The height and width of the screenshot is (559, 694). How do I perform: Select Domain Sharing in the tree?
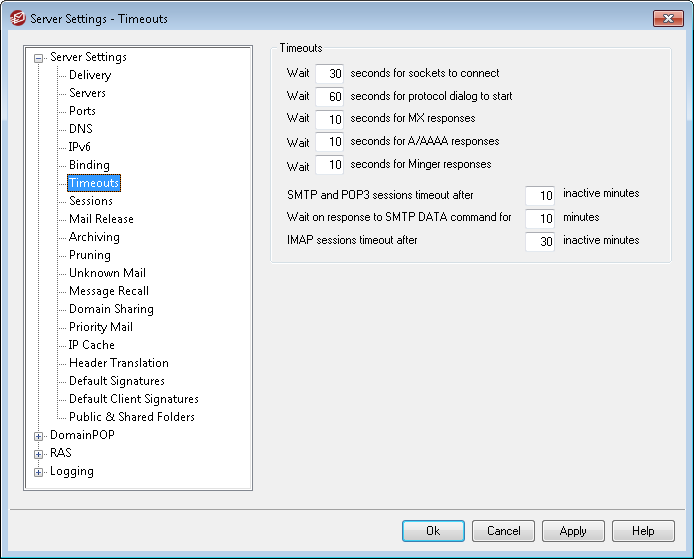(x=110, y=309)
